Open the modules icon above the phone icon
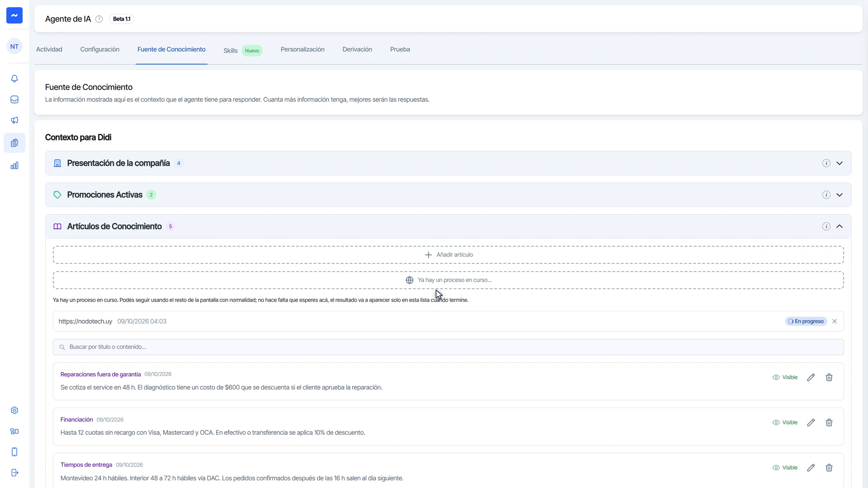This screenshot has height=488, width=868. [x=14, y=431]
